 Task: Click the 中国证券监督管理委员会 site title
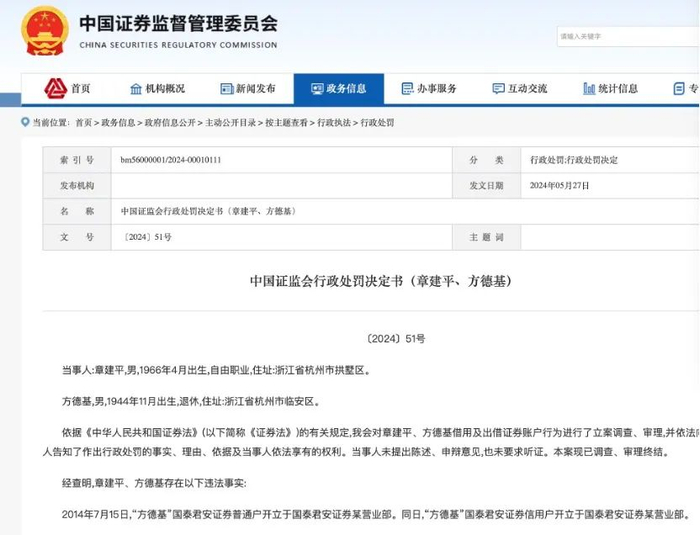(179, 23)
